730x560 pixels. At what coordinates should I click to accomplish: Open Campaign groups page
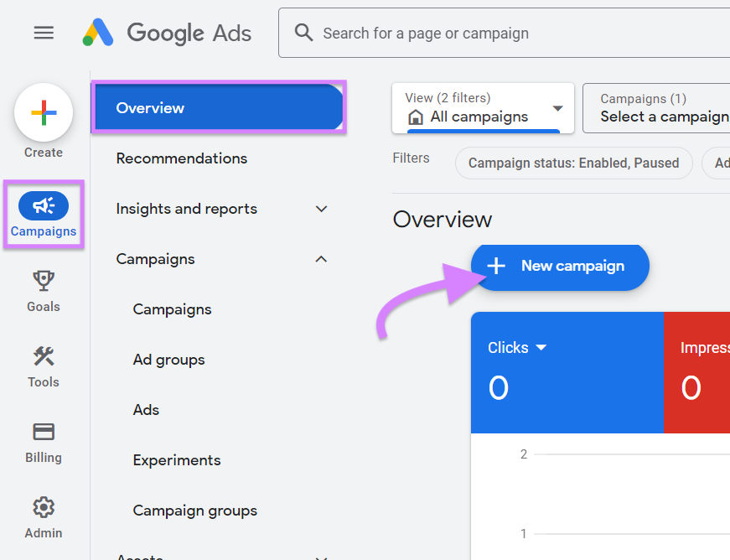pyautogui.click(x=195, y=511)
